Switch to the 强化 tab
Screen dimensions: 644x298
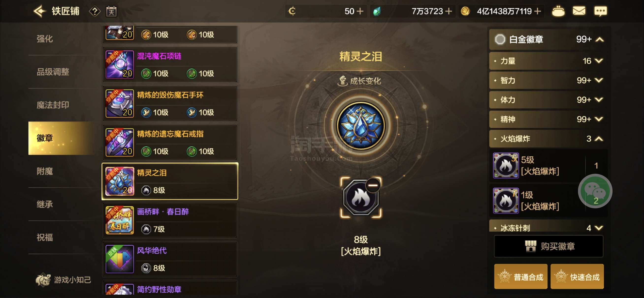pyautogui.click(x=45, y=39)
